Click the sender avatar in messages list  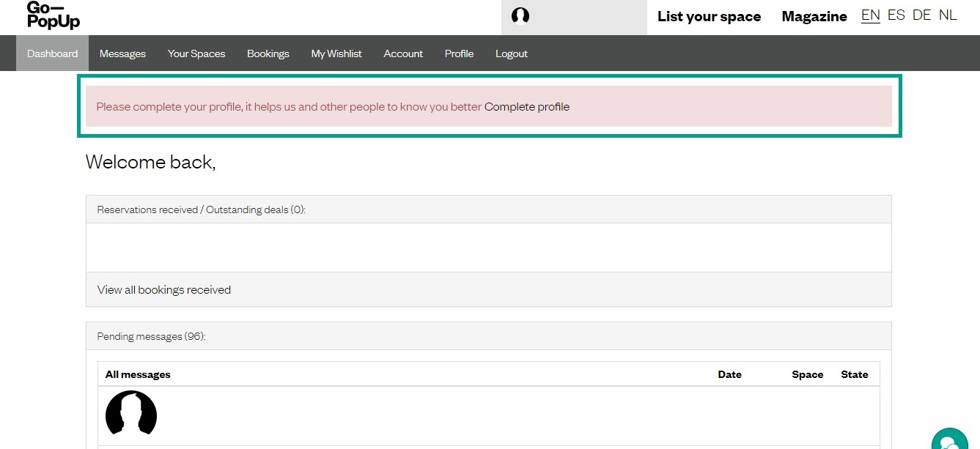[131, 413]
